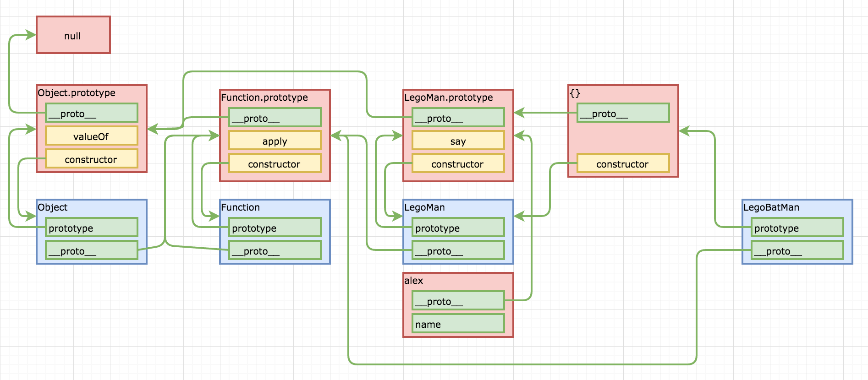The width and height of the screenshot is (868, 380).
Task: Click the constructor cell of Function.prototype
Action: (x=275, y=163)
